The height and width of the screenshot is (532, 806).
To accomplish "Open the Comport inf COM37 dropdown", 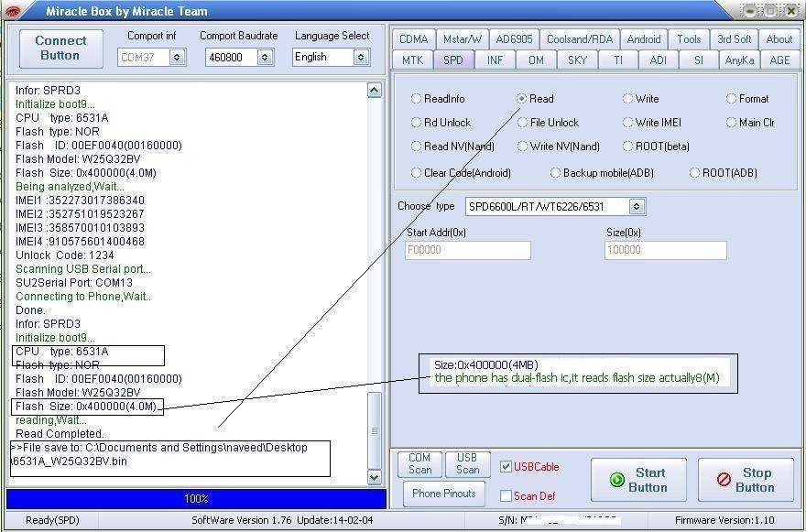I will (178, 57).
